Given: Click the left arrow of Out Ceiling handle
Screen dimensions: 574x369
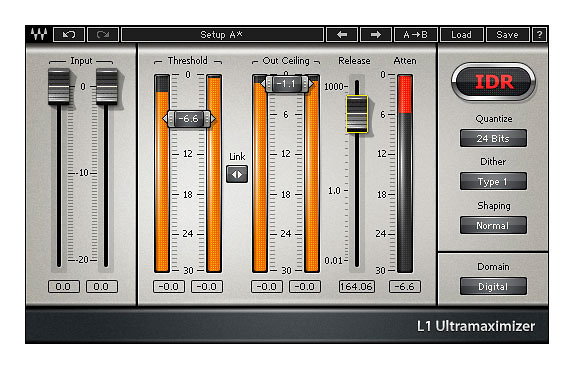Looking at the screenshot, I should pyautogui.click(x=263, y=84).
